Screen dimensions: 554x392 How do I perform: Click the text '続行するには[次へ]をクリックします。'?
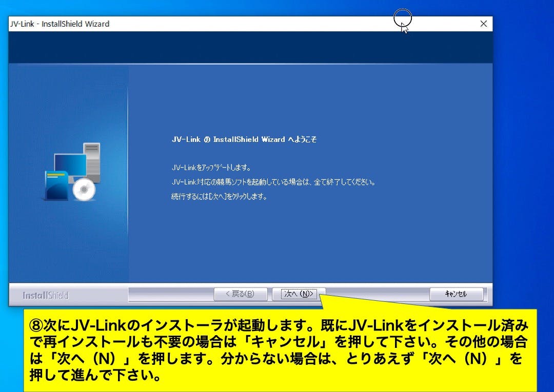[219, 197]
